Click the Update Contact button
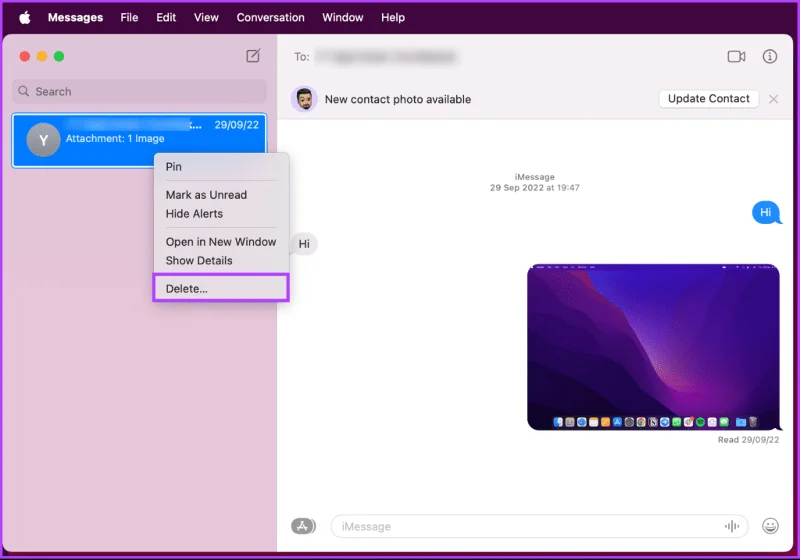The height and width of the screenshot is (560, 800). click(x=709, y=98)
